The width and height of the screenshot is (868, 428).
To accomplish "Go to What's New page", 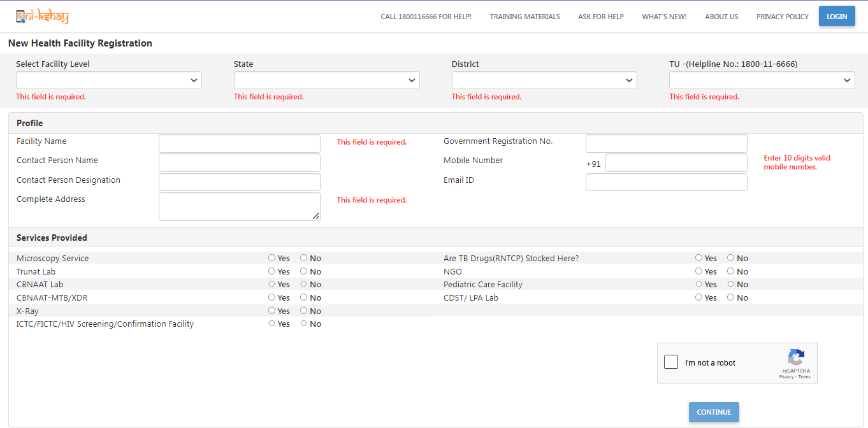I will click(664, 17).
